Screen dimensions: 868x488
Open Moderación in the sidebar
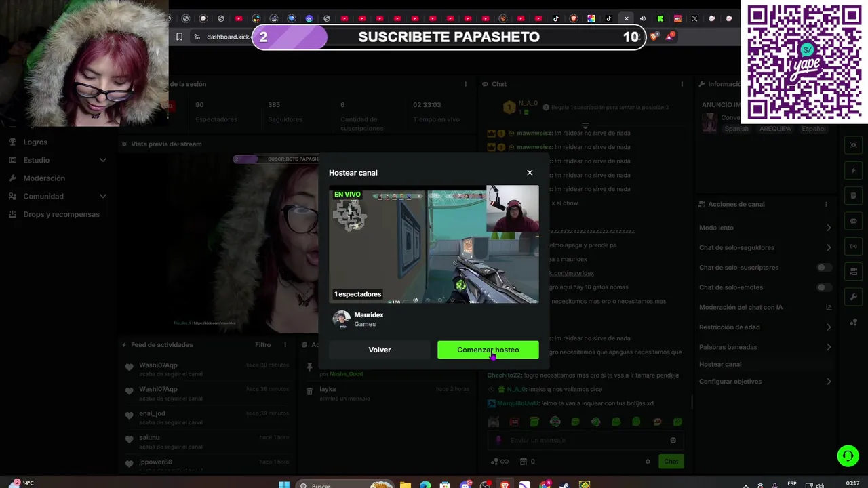(44, 178)
